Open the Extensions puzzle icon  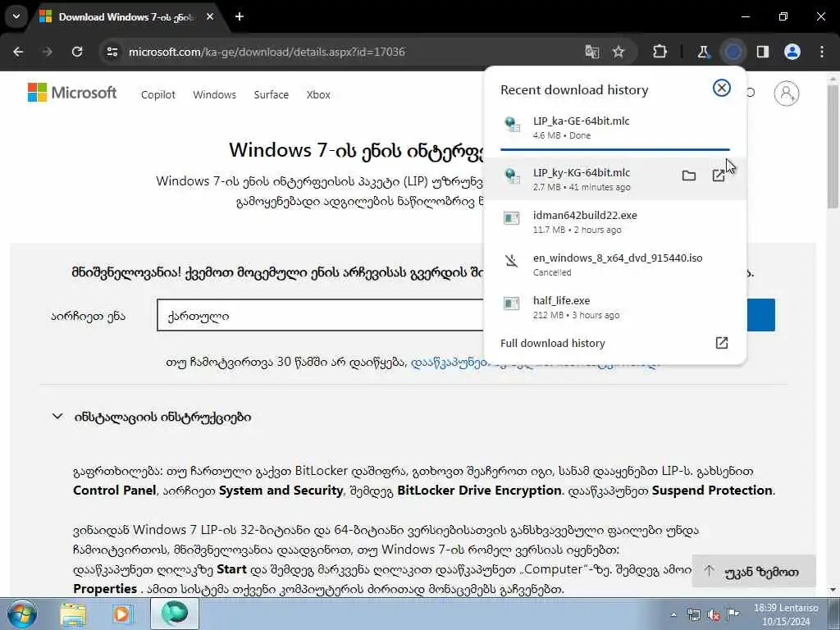(x=660, y=52)
